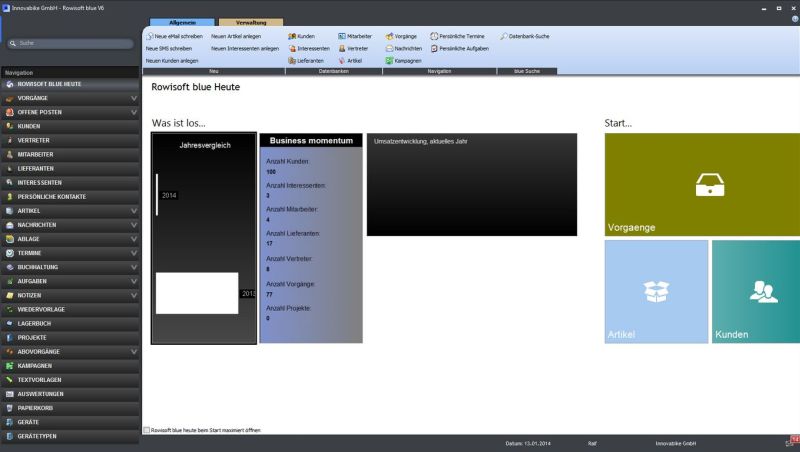Open the Kunden start tile

756,292
